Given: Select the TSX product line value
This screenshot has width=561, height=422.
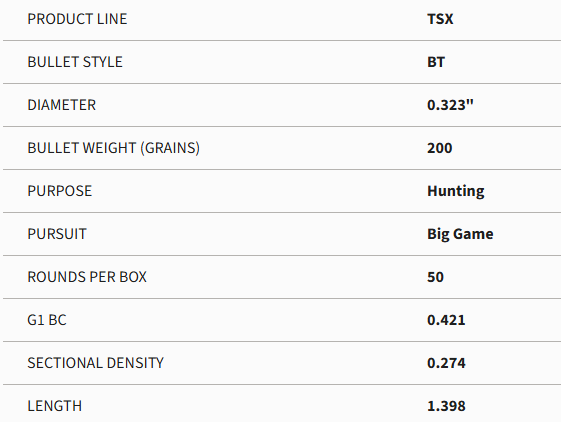Looking at the screenshot, I should [x=440, y=19].
